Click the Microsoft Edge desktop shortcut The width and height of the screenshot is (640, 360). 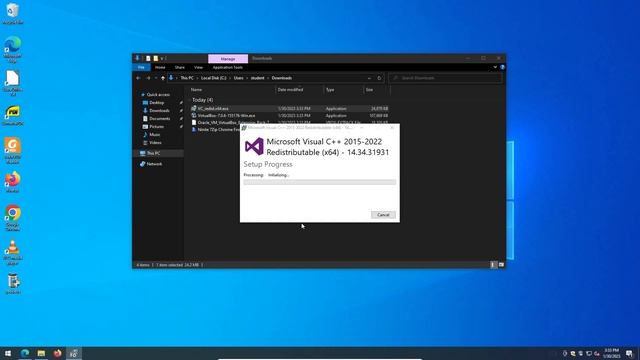pyautogui.click(x=13, y=50)
